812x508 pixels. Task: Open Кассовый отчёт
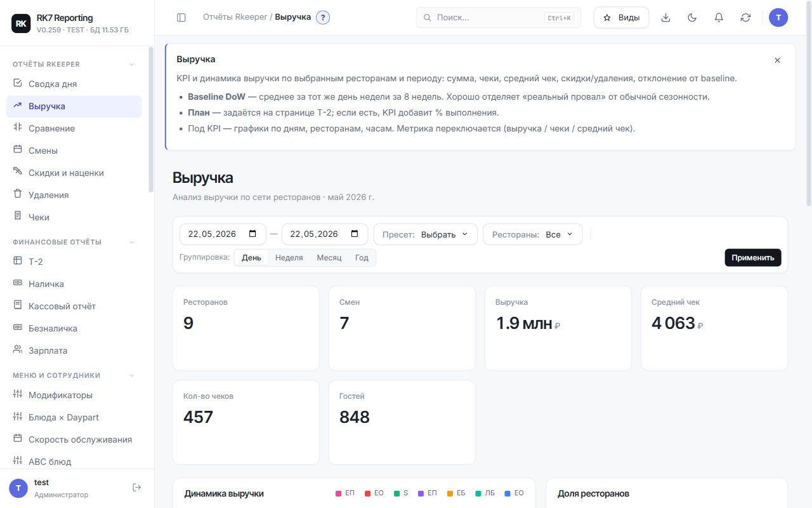[74, 306]
